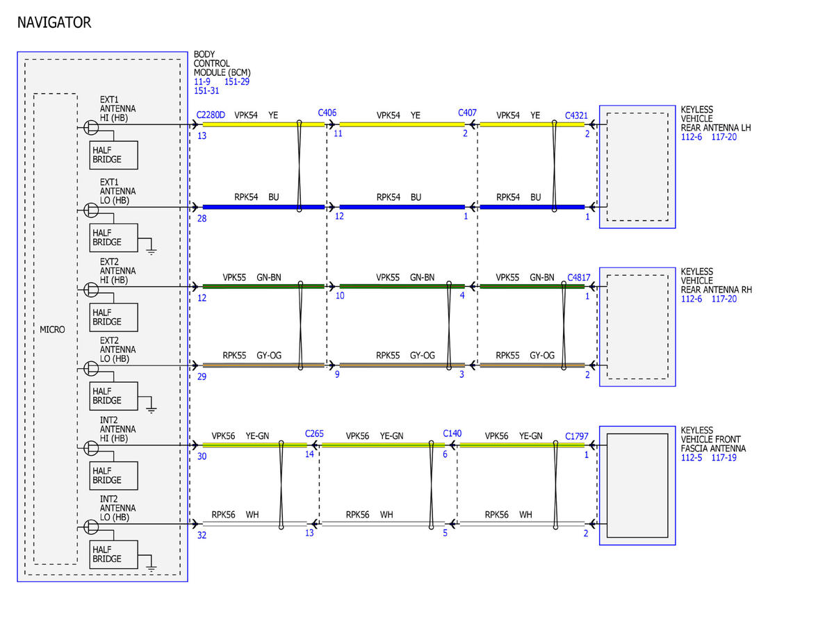
Task: Click the INT2 Antenna HI transistor symbol
Action: [91, 447]
